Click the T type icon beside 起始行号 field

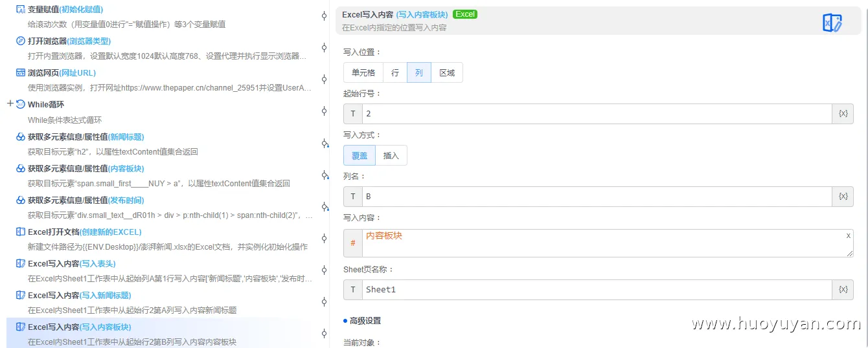(353, 114)
